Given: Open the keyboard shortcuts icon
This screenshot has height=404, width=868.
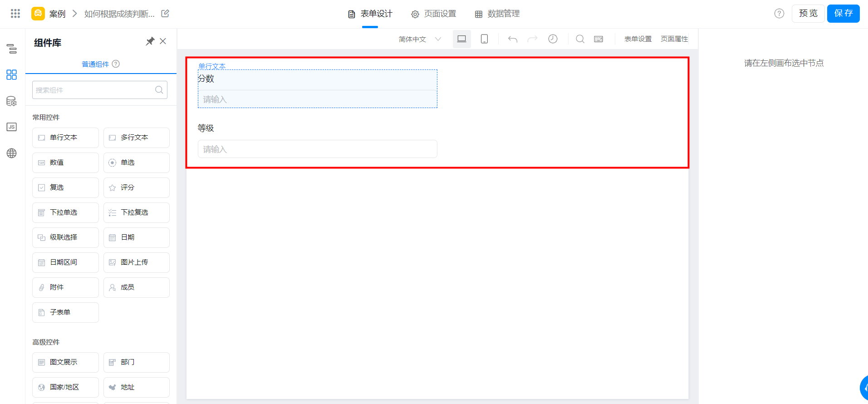Looking at the screenshot, I should pos(598,39).
